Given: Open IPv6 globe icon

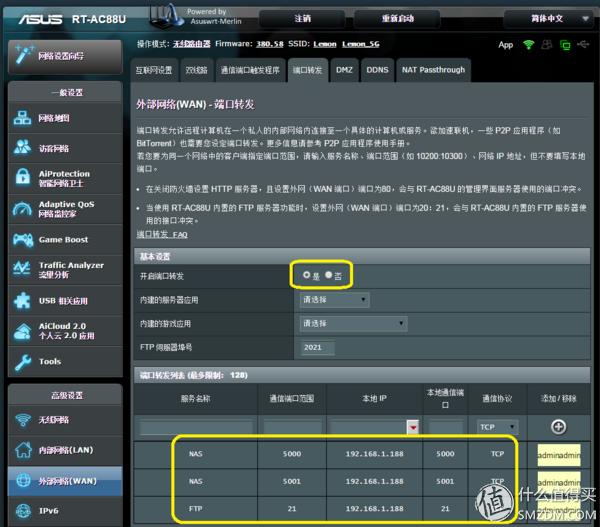Looking at the screenshot, I should [23, 511].
